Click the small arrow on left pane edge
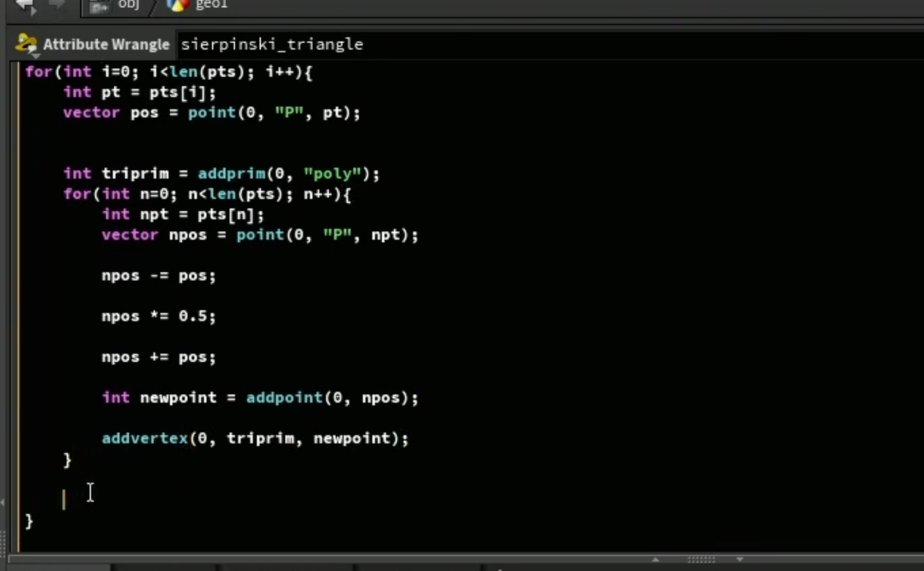Screen dimensions: 924x571 (2, 502)
